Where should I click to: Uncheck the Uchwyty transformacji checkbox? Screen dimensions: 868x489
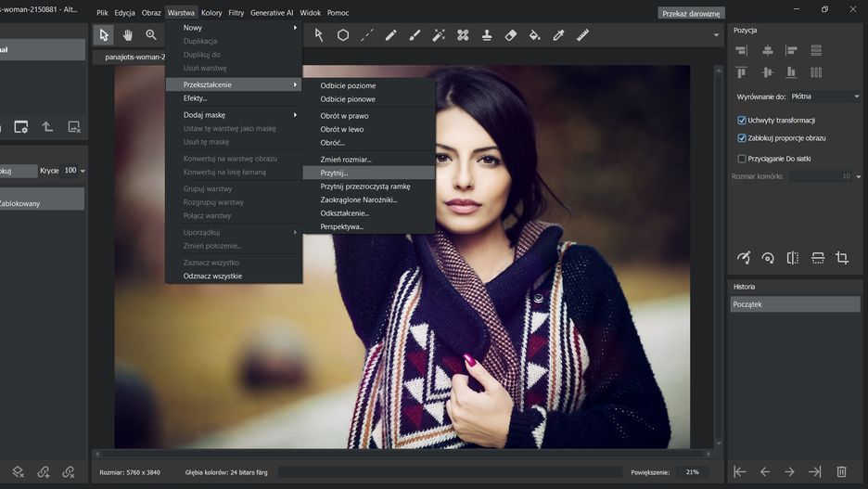pyautogui.click(x=742, y=121)
